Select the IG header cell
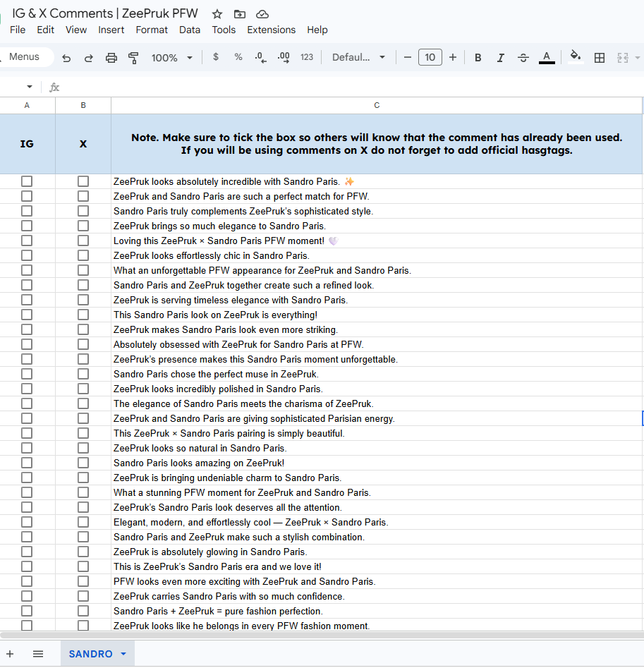Viewport: 644px width, 668px height. [x=28, y=144]
